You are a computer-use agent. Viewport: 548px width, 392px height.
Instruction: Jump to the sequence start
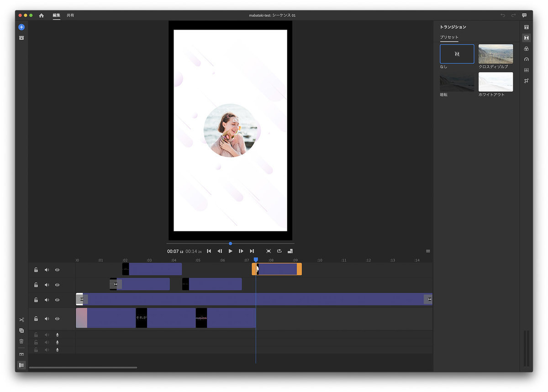point(209,251)
